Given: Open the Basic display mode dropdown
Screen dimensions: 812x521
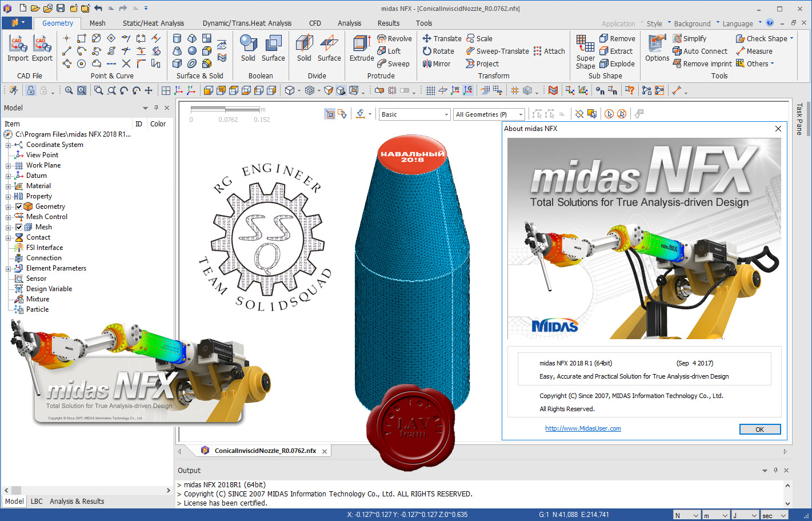Looking at the screenshot, I should [x=415, y=114].
